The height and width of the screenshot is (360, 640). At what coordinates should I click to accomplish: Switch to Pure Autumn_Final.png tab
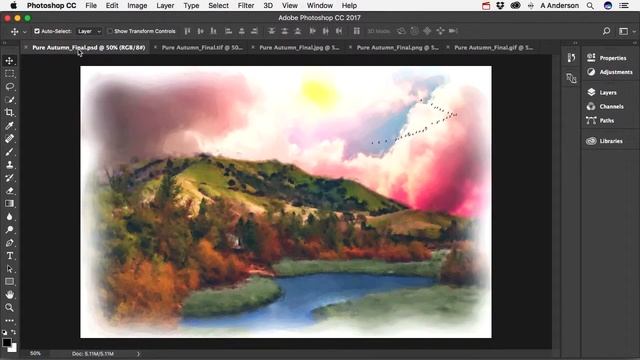(x=397, y=47)
